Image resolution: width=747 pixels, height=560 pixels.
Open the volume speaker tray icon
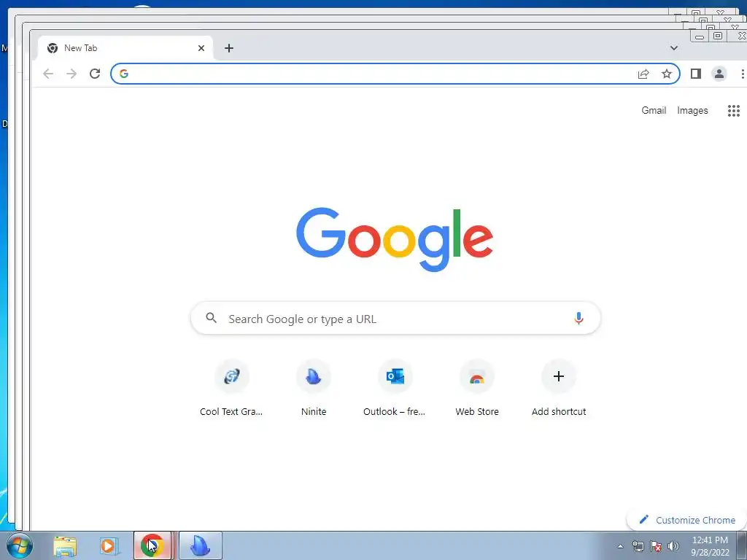click(673, 546)
